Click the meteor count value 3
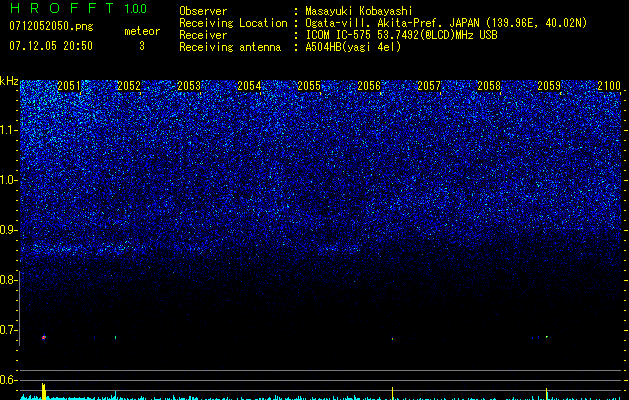 click(x=142, y=46)
